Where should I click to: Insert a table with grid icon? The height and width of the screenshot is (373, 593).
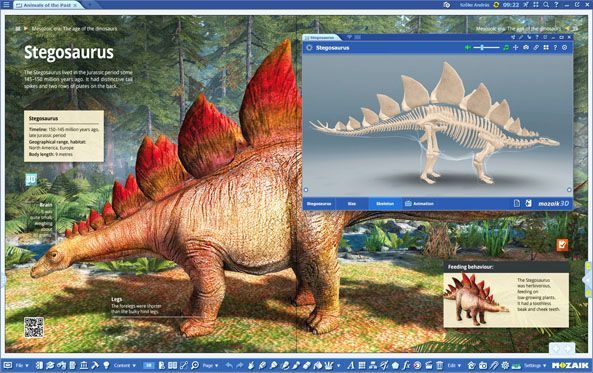(x=362, y=365)
